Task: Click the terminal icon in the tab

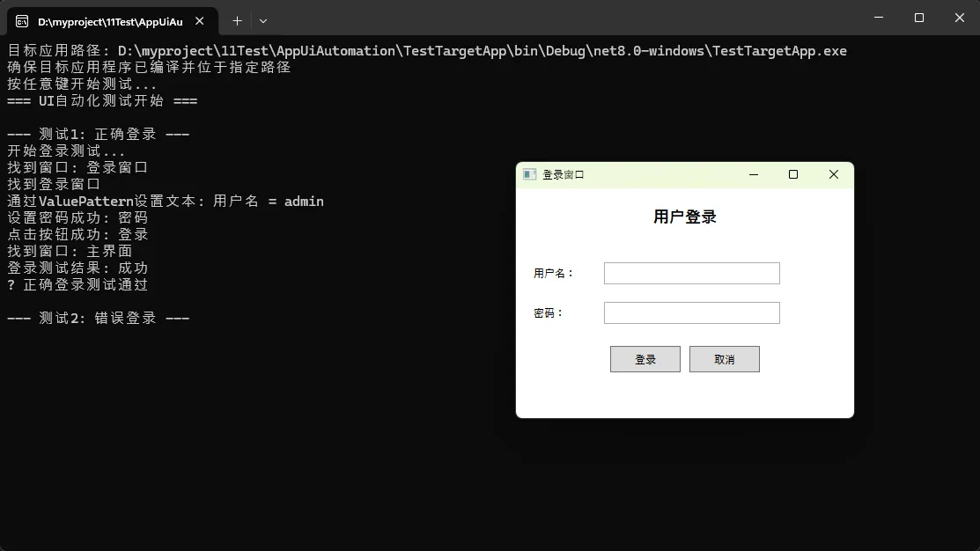Action: (22, 21)
